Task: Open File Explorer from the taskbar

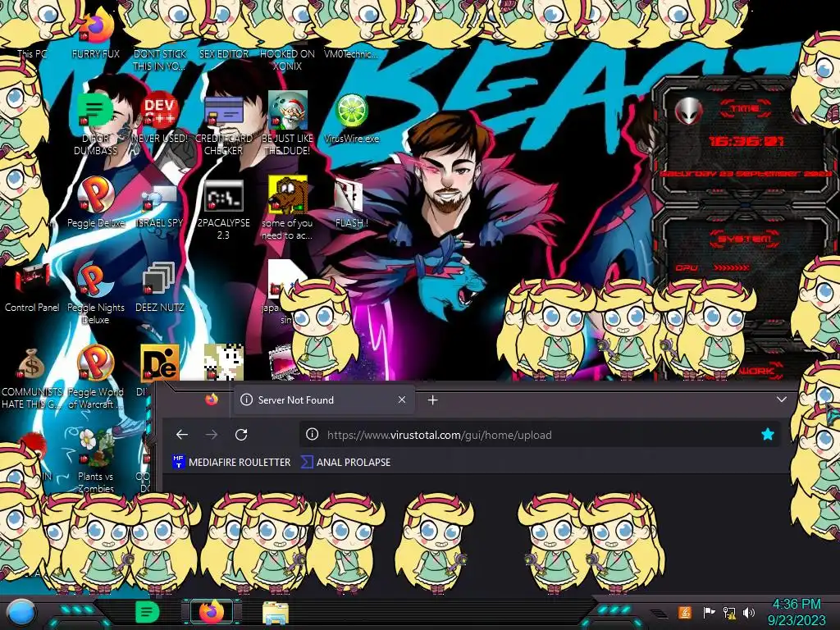Action: click(276, 613)
